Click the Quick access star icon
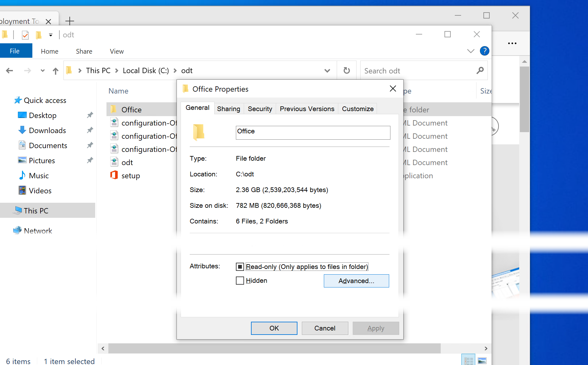The image size is (588, 365). (18, 100)
